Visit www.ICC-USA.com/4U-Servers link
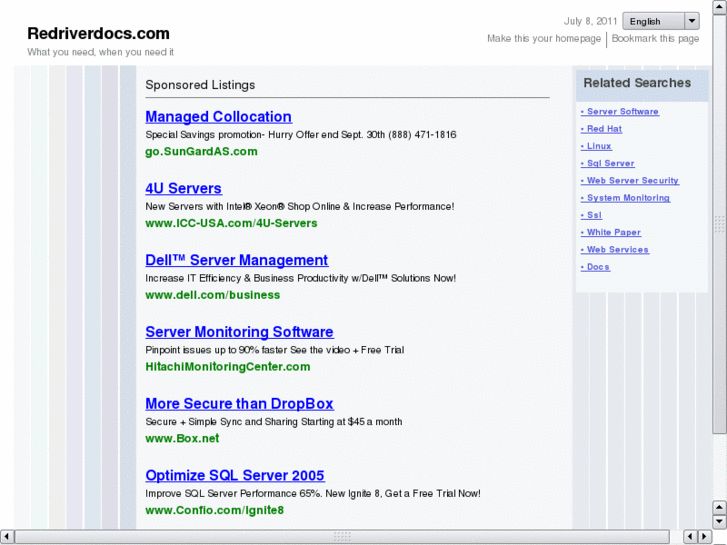The width and height of the screenshot is (727, 545). [x=231, y=223]
